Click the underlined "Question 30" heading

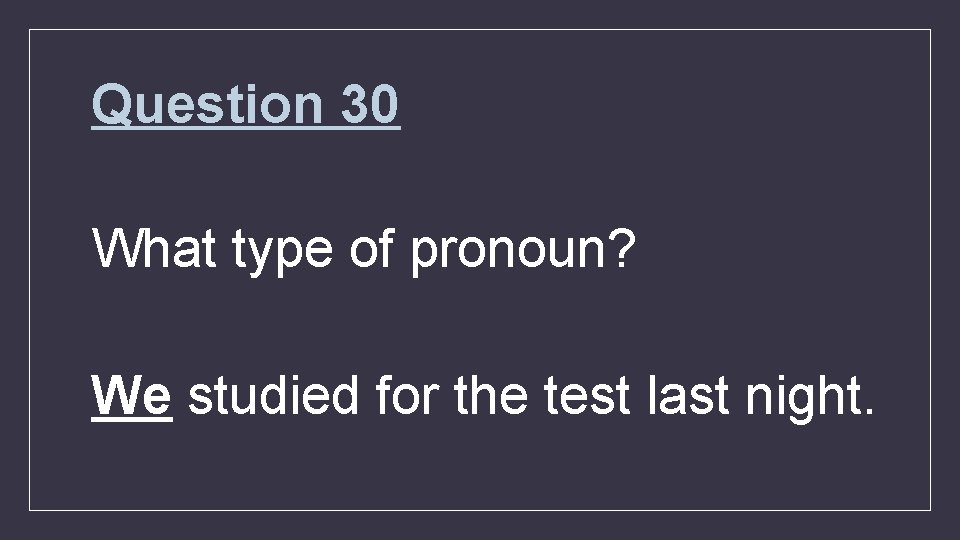click(246, 104)
